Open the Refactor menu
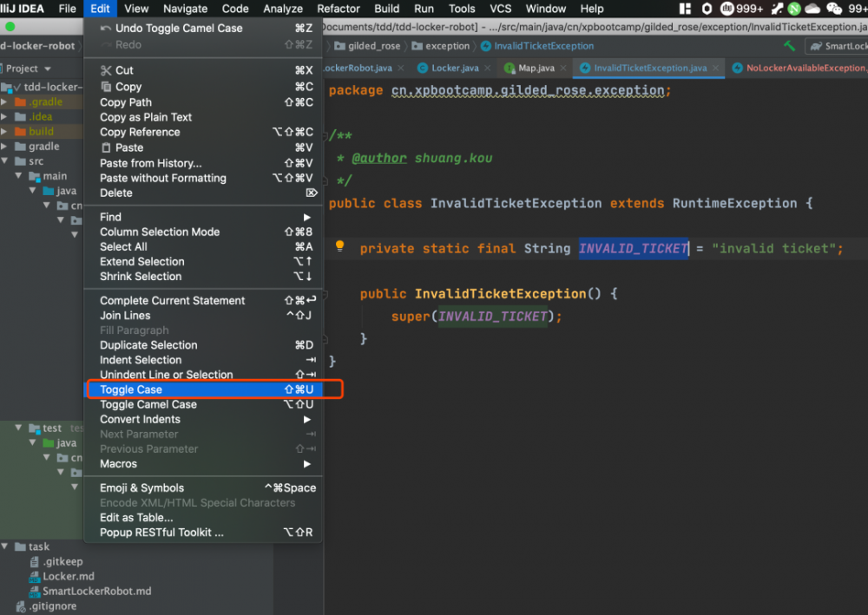This screenshot has height=615, width=868. (x=339, y=9)
